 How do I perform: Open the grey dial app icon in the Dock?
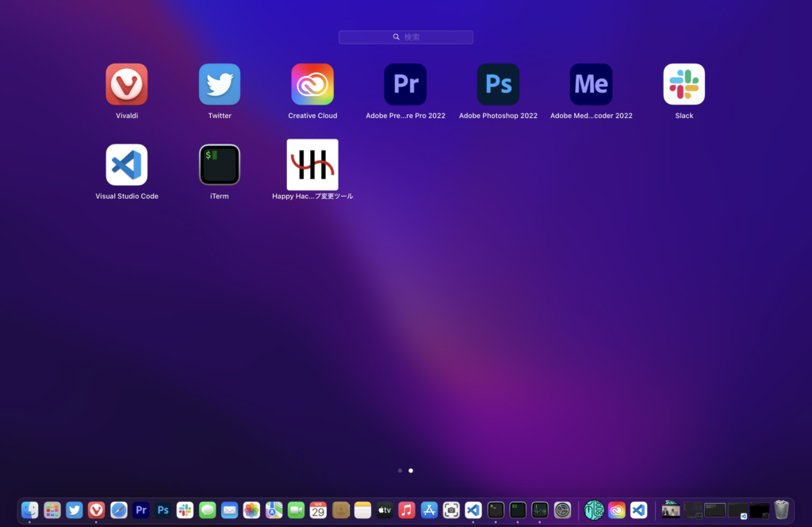click(562, 510)
